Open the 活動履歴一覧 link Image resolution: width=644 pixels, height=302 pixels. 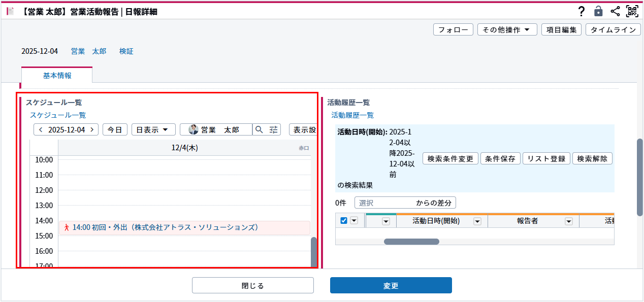352,115
